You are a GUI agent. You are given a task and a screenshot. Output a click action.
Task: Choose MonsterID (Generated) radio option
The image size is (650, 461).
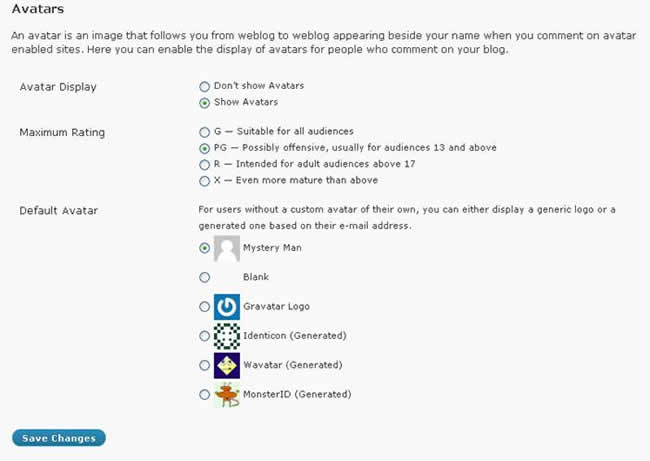[x=204, y=394]
